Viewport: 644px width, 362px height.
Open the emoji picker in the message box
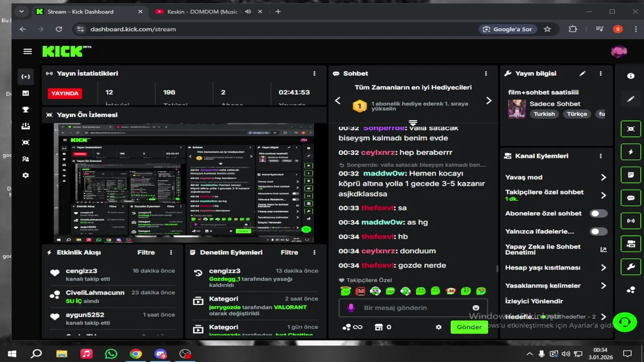(x=476, y=308)
